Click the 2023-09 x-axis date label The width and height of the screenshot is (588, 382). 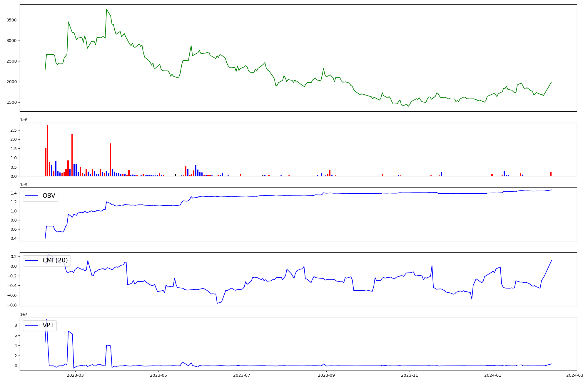(x=326, y=375)
